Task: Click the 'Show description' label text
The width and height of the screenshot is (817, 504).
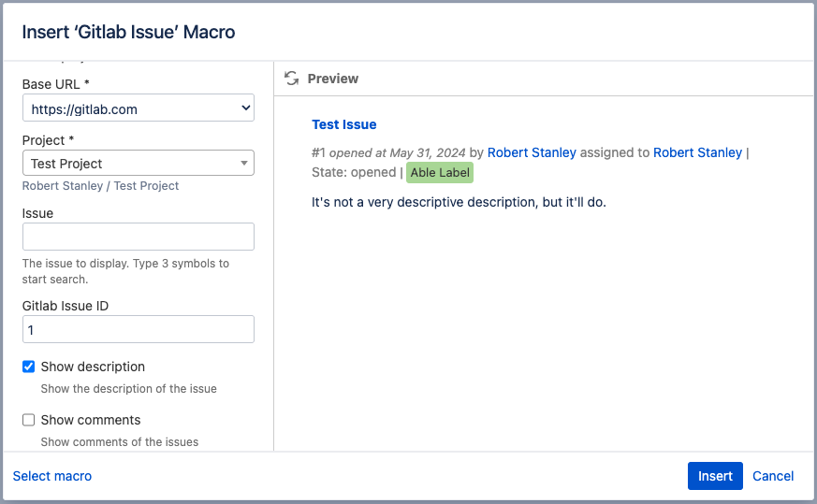Action: (x=93, y=367)
